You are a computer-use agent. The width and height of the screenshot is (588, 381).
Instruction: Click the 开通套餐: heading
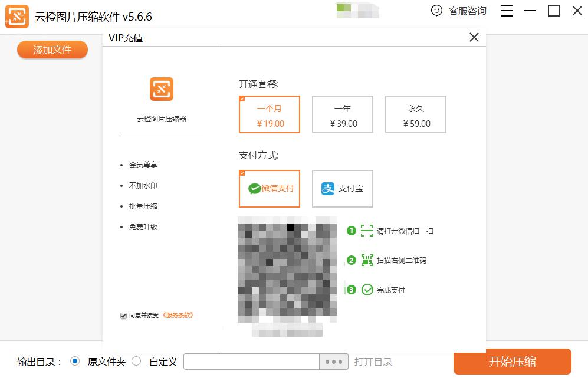(259, 84)
